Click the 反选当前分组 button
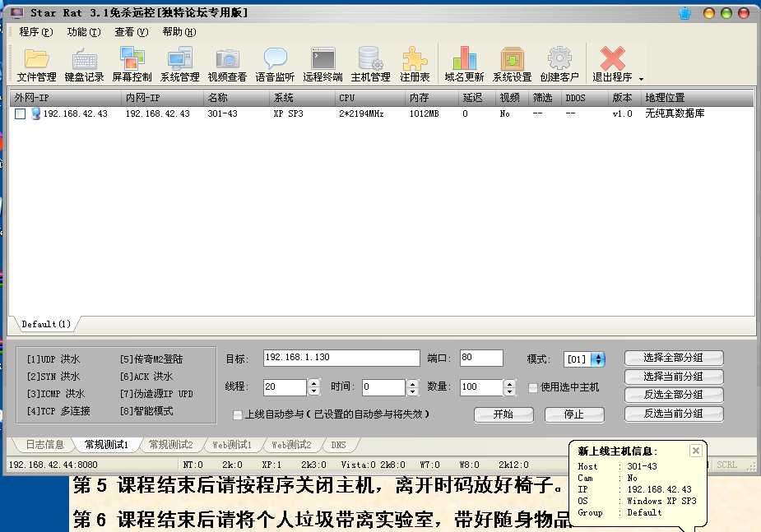The width and height of the screenshot is (761, 532). 674,414
